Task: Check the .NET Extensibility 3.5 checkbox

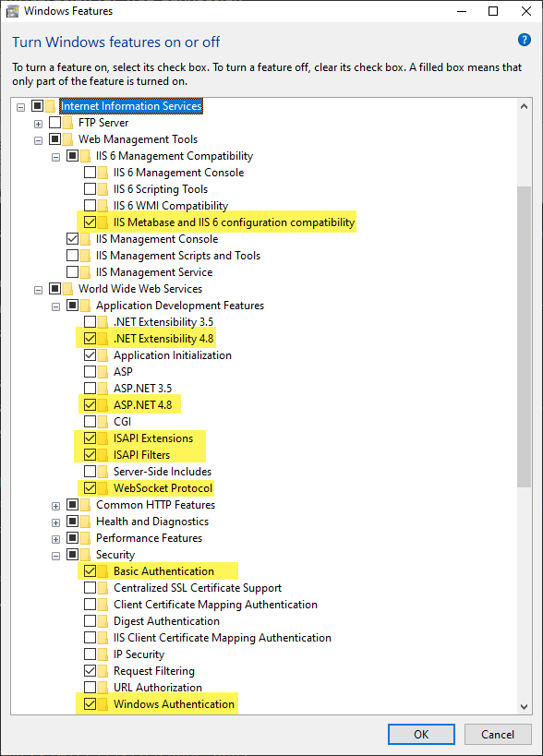Action: (90, 321)
